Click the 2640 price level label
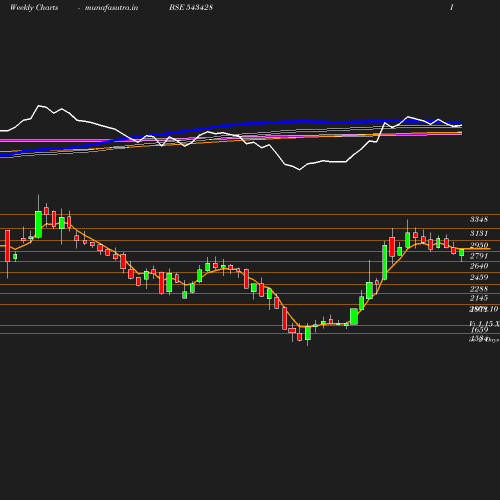This screenshot has height=500, width=500. point(479,266)
